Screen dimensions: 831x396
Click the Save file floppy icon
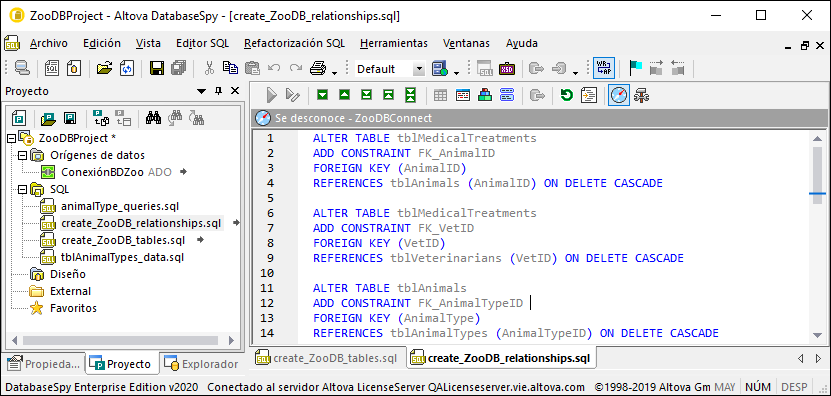pos(156,68)
